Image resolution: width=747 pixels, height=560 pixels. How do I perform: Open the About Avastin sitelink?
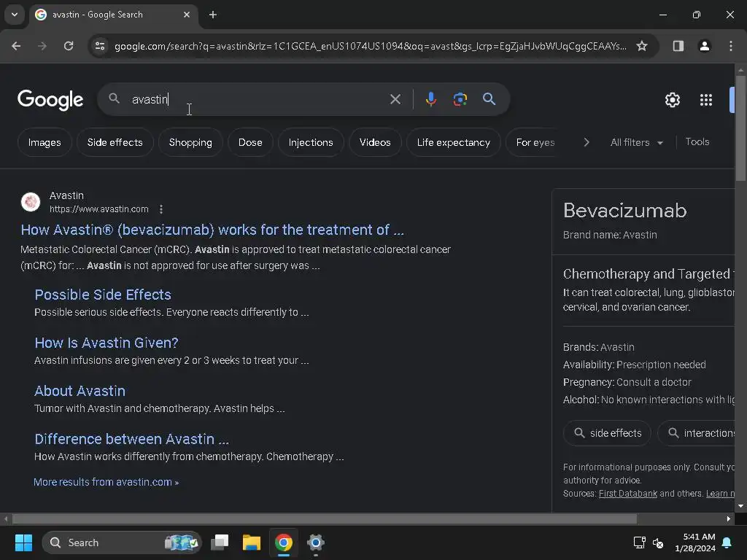coord(80,391)
